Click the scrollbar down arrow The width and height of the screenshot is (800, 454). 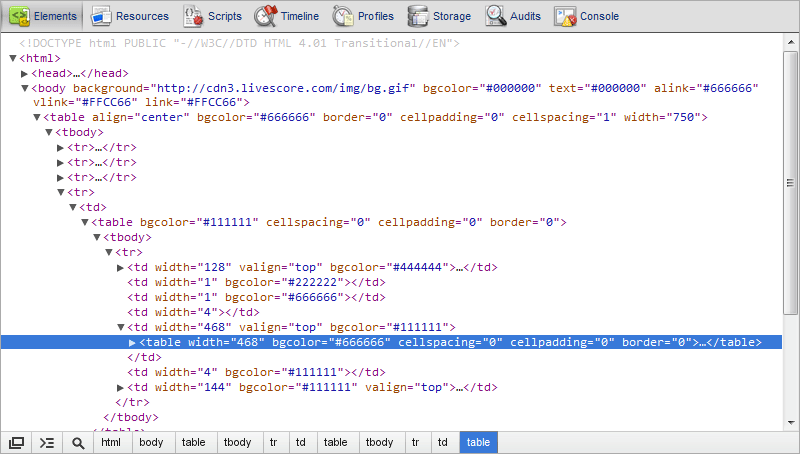point(791,423)
